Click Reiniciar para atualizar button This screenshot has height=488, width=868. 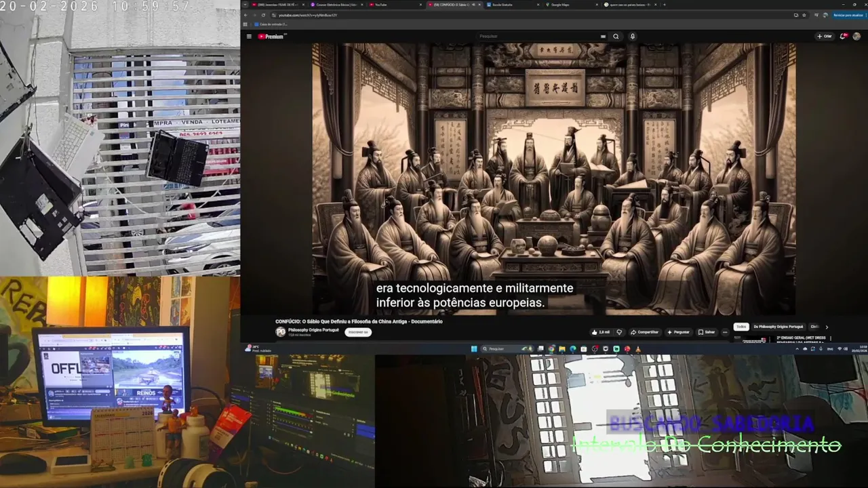coord(848,15)
